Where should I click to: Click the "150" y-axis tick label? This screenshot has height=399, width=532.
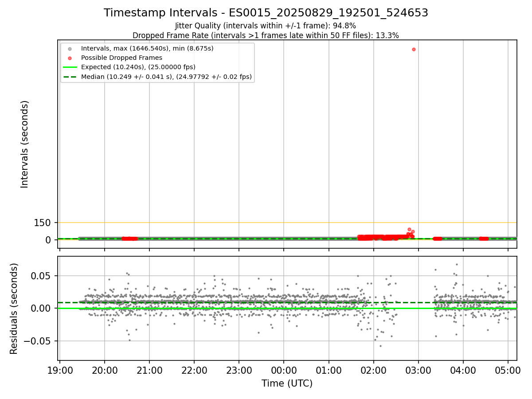pyautogui.click(x=43, y=223)
